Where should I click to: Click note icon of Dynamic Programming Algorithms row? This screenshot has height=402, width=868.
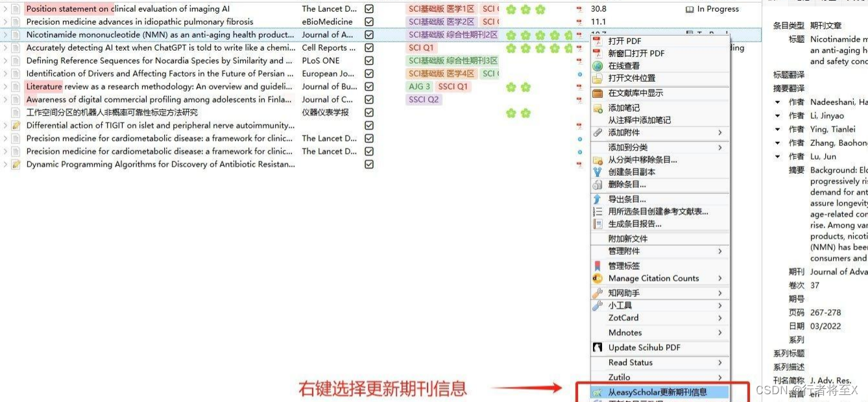pyautogui.click(x=16, y=164)
